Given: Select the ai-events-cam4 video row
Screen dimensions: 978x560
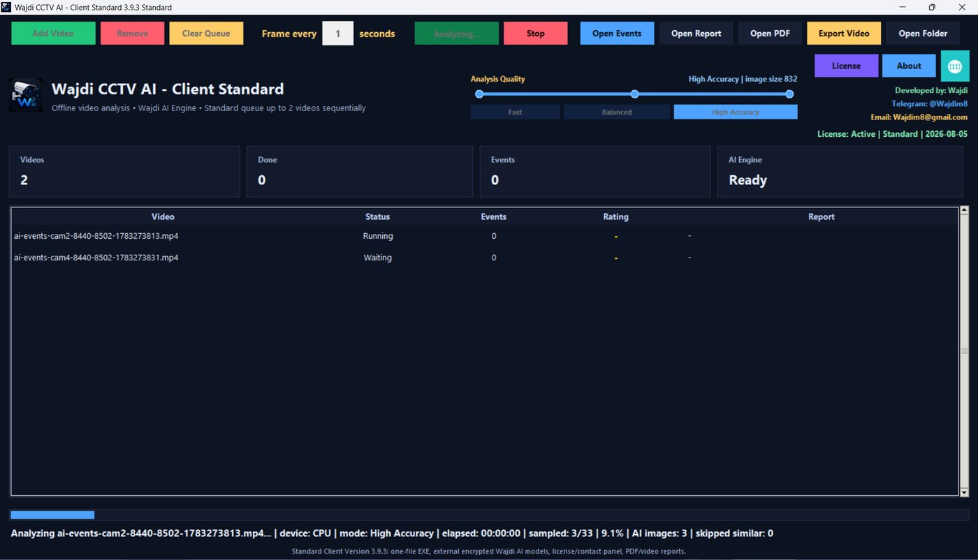Looking at the screenshot, I should (485, 258).
